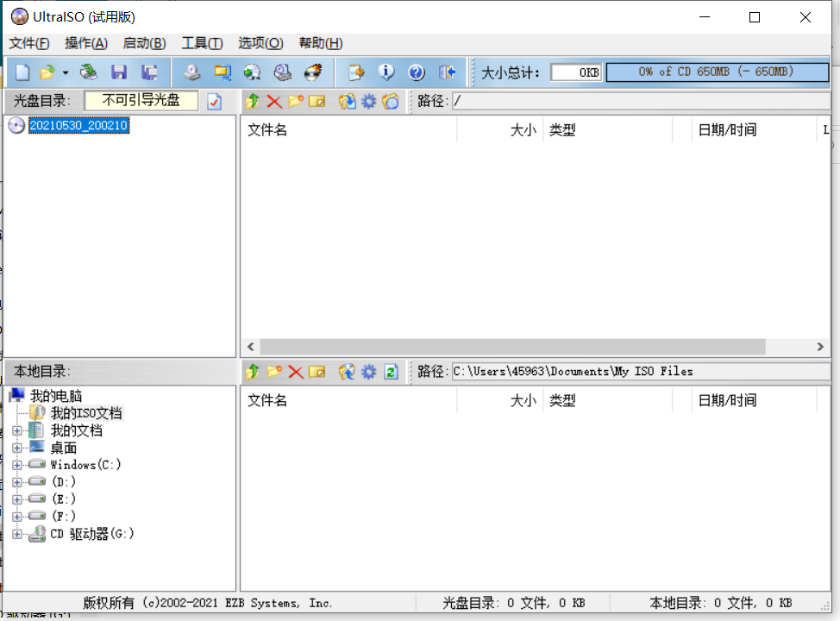The height and width of the screenshot is (621, 840).
Task: Sort disc file list by 文件名 column
Action: point(348,129)
